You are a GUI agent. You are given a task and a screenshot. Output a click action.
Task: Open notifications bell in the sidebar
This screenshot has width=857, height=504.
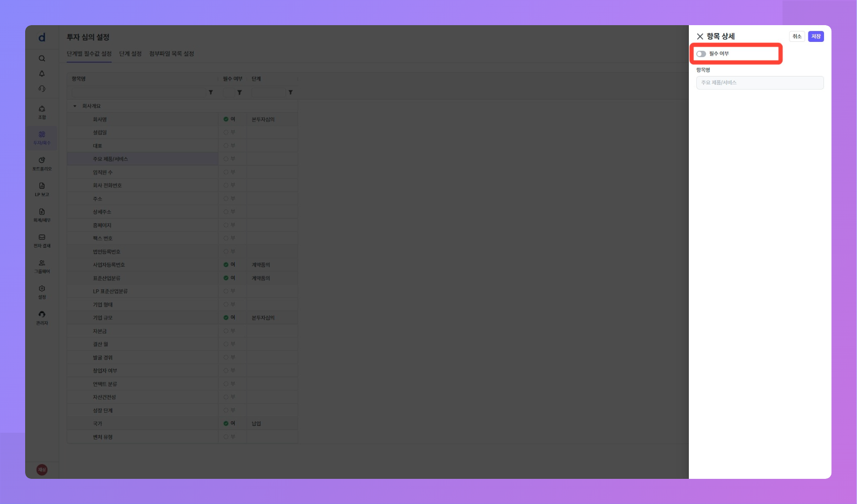point(42,73)
